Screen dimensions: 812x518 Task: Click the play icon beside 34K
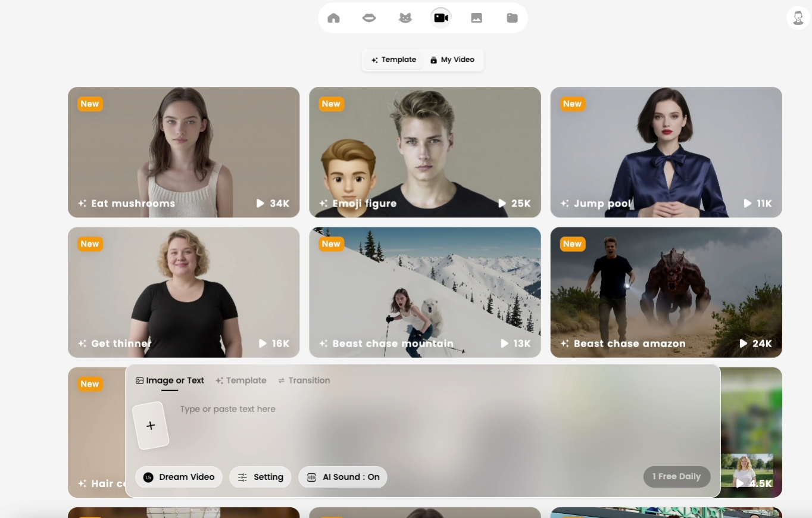coord(260,204)
